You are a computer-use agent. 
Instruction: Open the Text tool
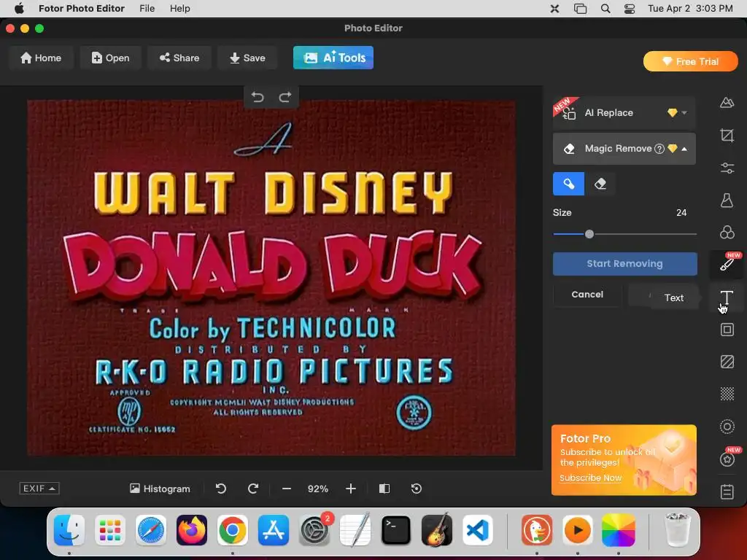727,297
